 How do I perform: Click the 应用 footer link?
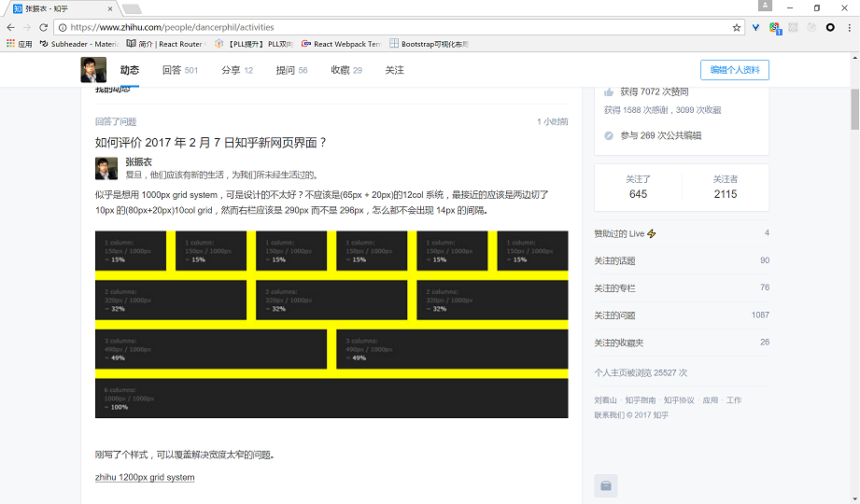pyautogui.click(x=711, y=400)
